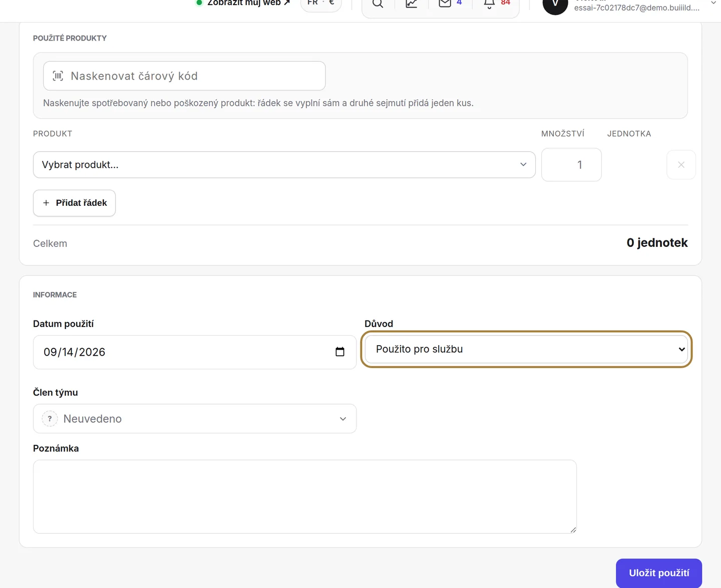Click the question mark icon in Neuvedeno

(50, 419)
